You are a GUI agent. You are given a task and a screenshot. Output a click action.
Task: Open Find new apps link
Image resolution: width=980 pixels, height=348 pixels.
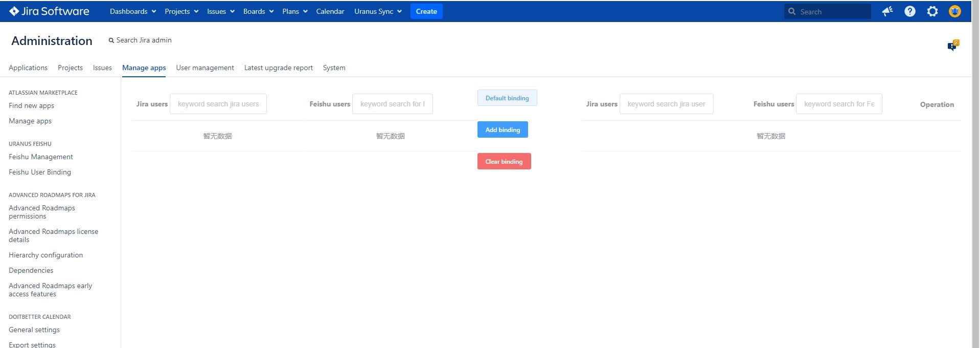(x=31, y=105)
